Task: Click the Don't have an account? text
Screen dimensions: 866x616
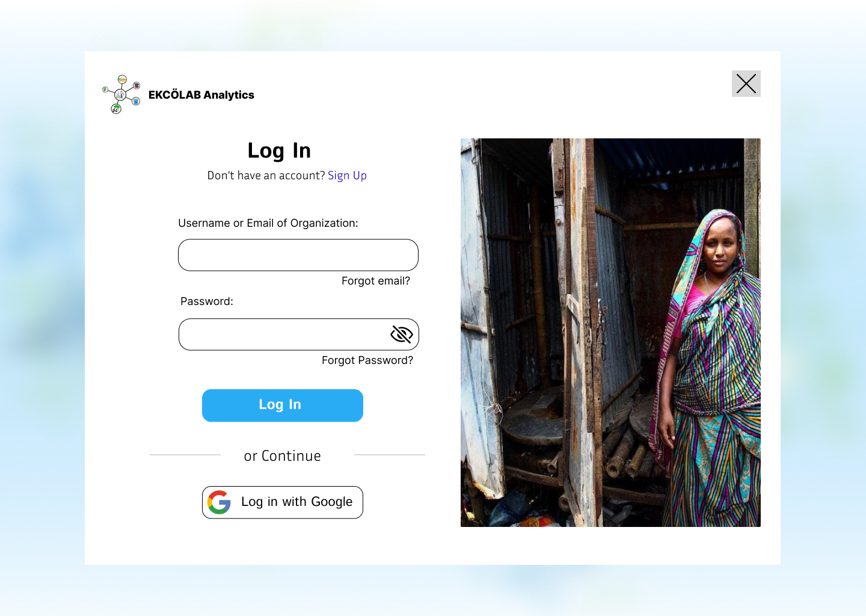Action: (x=266, y=176)
